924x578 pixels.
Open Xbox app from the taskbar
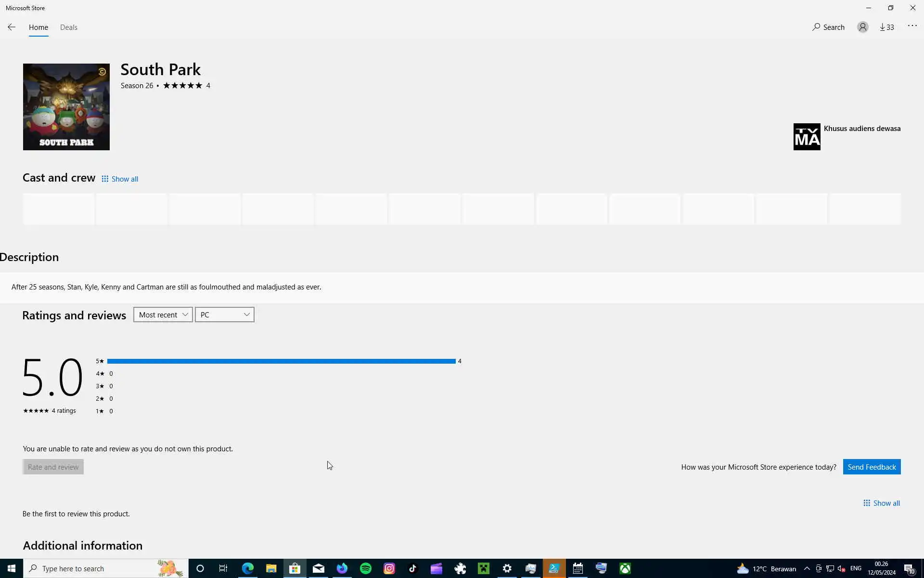625,568
